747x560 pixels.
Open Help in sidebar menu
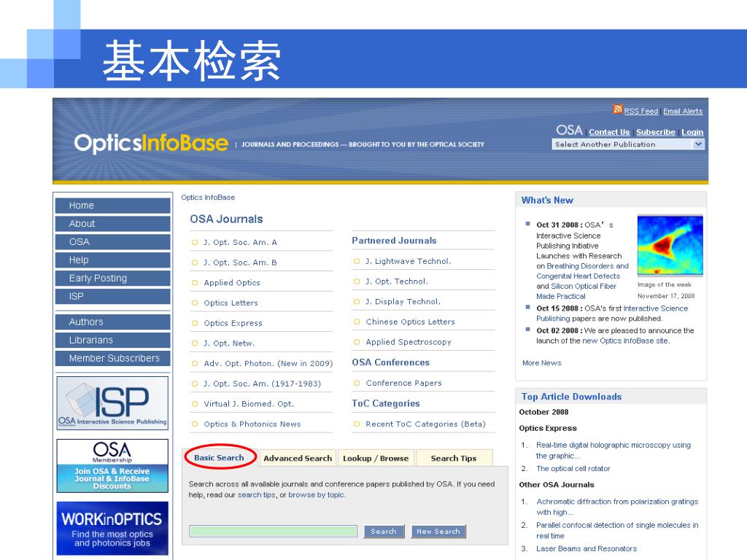pos(112,260)
